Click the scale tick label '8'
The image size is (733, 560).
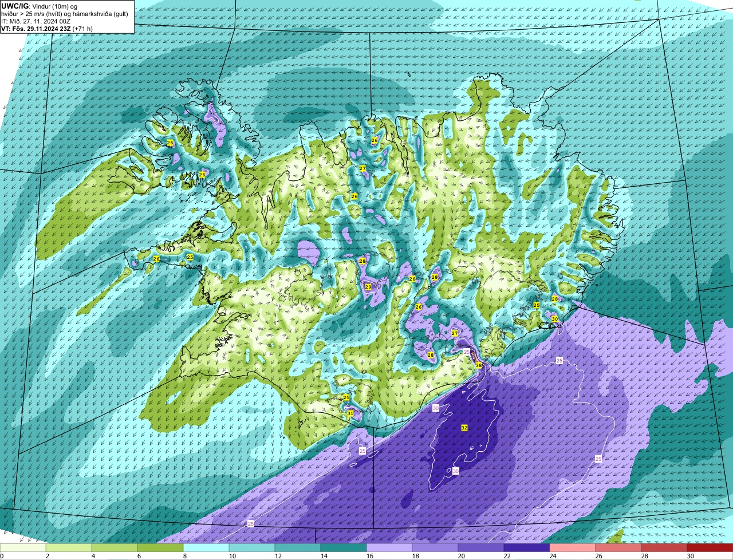185,556
